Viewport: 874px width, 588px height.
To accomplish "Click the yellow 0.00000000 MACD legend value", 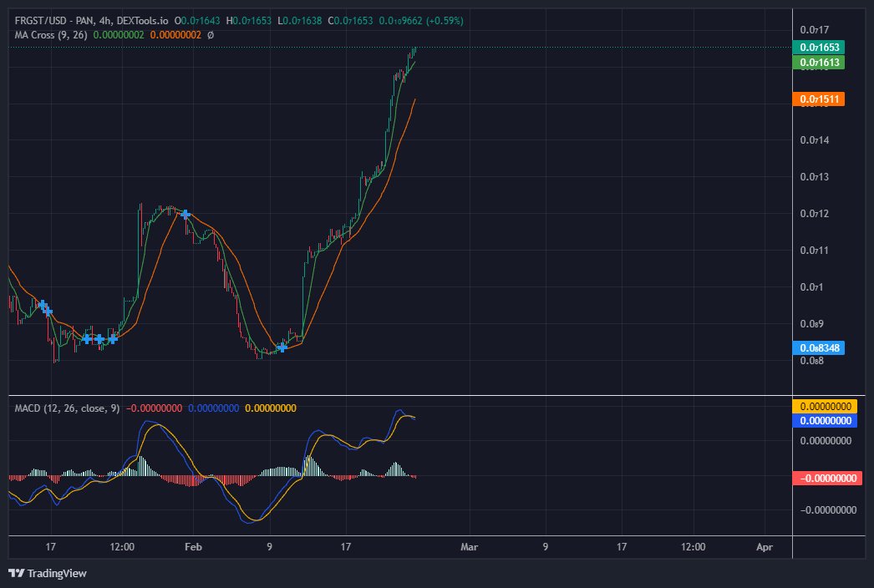I will [x=271, y=408].
